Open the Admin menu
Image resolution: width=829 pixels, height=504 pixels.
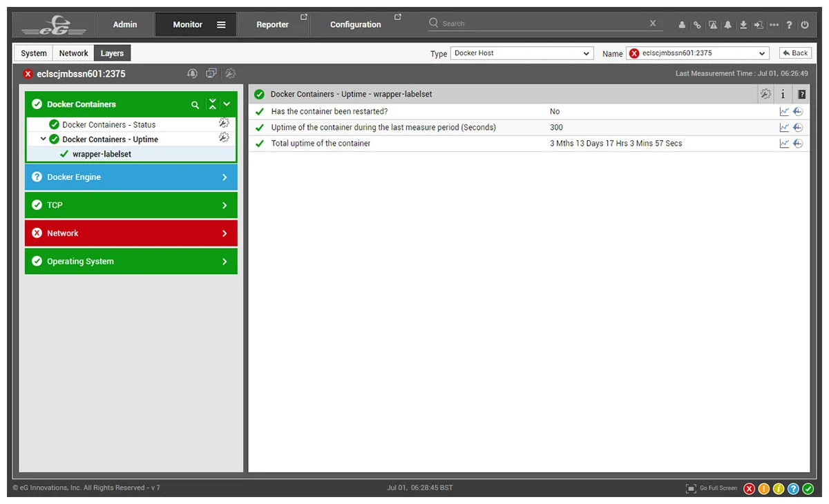click(125, 25)
